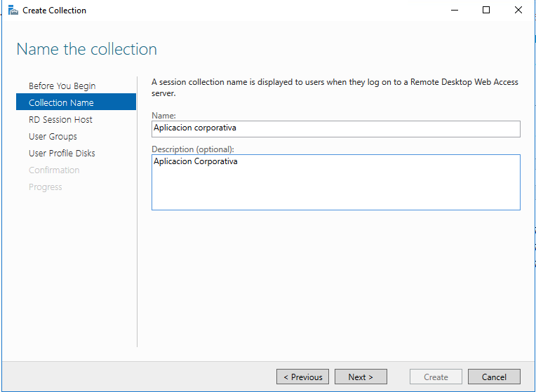Continue with the Next button

[x=361, y=377]
